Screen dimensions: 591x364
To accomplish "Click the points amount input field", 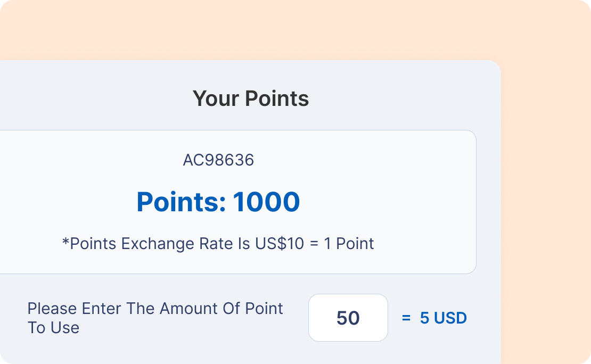I will point(348,318).
